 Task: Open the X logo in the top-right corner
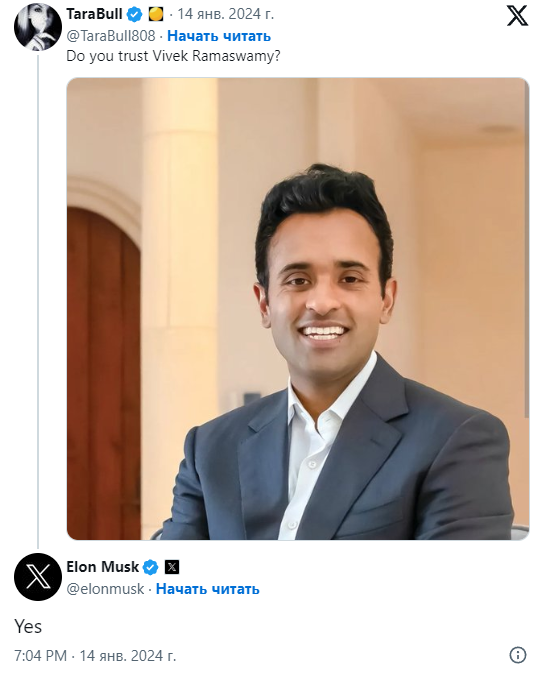click(517, 15)
